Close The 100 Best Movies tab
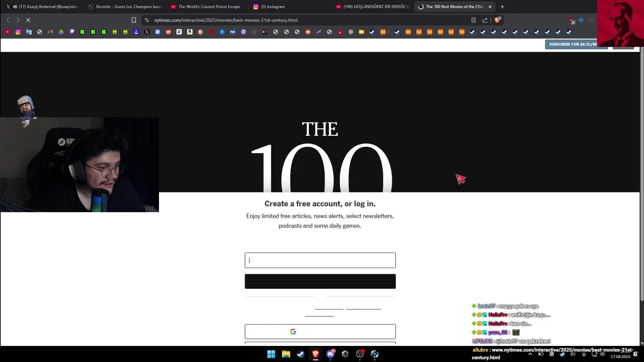Viewport: 644px width, 362px height. click(490, 7)
